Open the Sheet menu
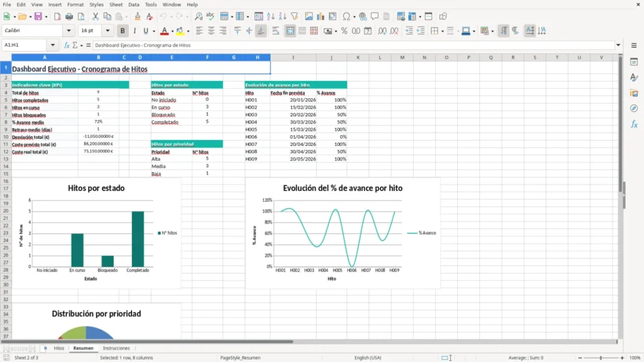This screenshot has width=644, height=362. tap(116, 4)
